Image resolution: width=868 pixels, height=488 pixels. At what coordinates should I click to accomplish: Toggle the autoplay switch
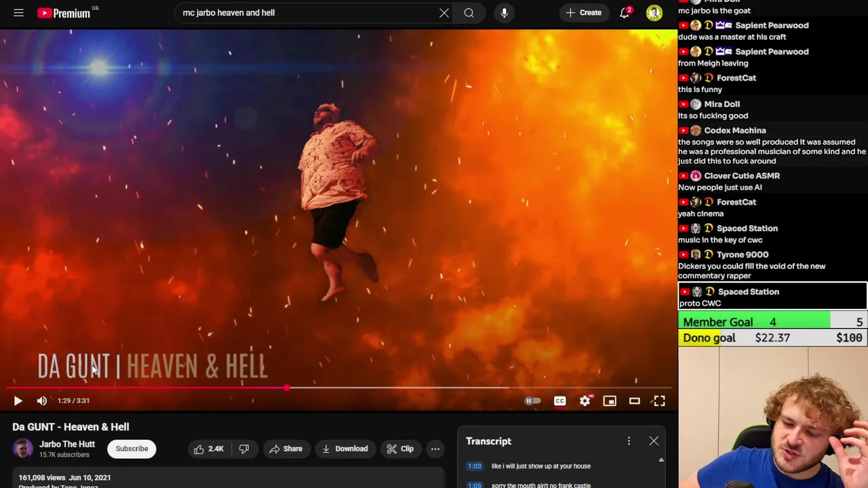532,401
